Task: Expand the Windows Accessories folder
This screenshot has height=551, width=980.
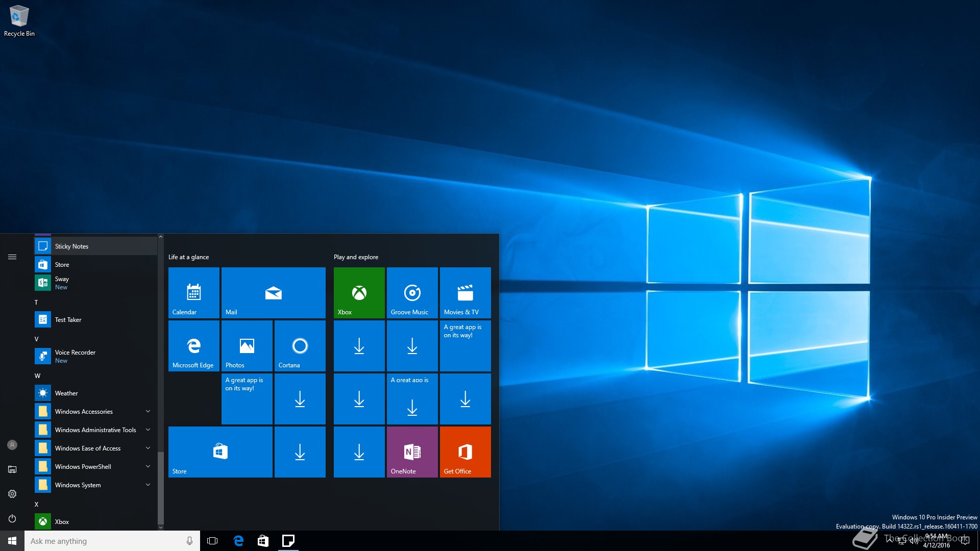Action: (x=95, y=412)
